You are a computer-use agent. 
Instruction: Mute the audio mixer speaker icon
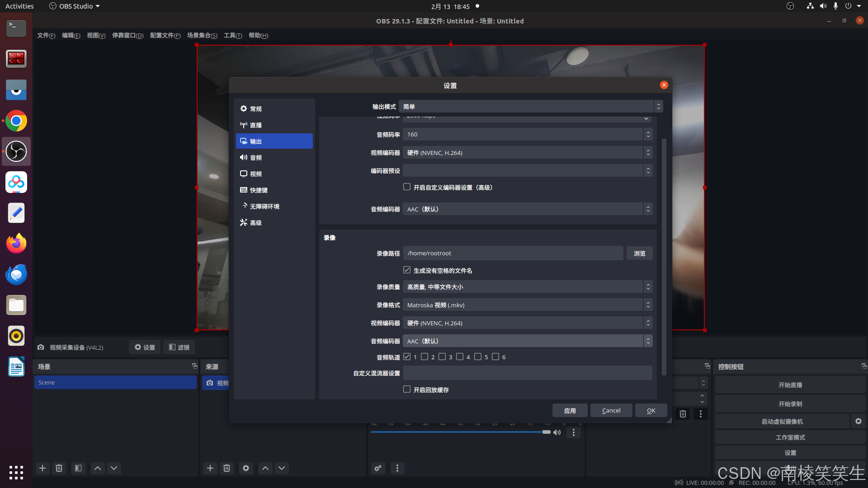pos(557,432)
